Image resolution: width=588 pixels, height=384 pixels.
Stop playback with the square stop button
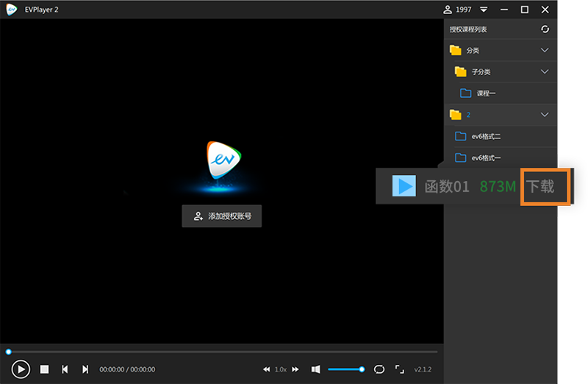click(x=44, y=369)
